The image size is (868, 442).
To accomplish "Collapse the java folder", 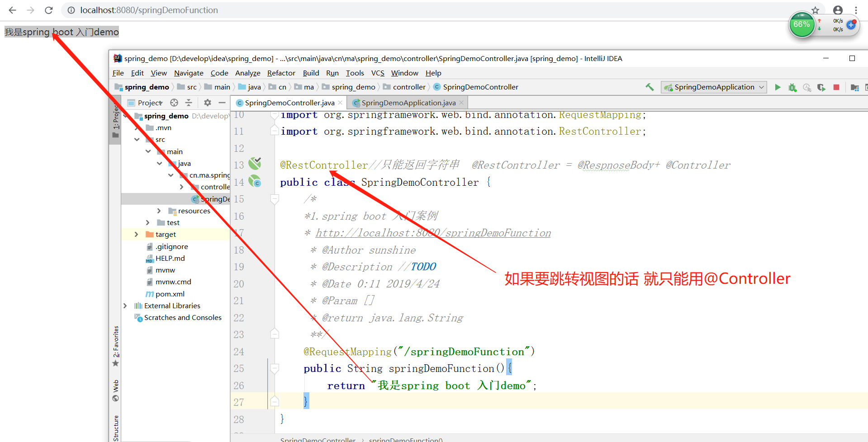I will click(x=159, y=163).
